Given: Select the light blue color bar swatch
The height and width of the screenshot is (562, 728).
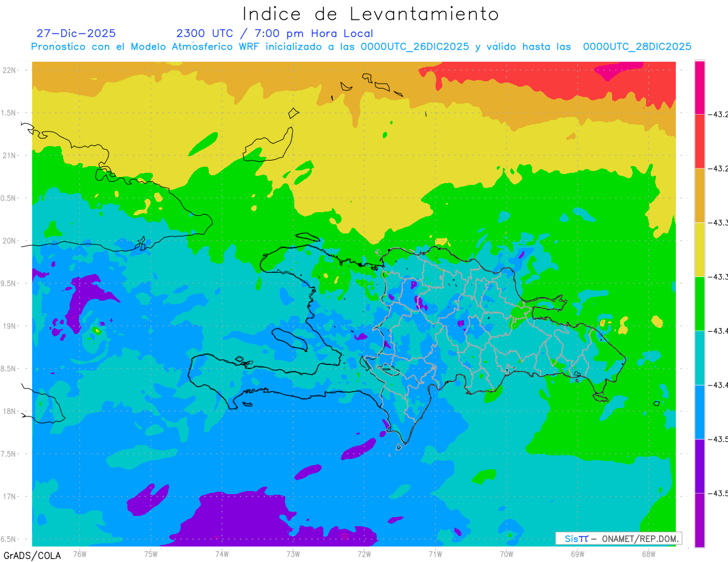Looking at the screenshot, I should (x=699, y=411).
